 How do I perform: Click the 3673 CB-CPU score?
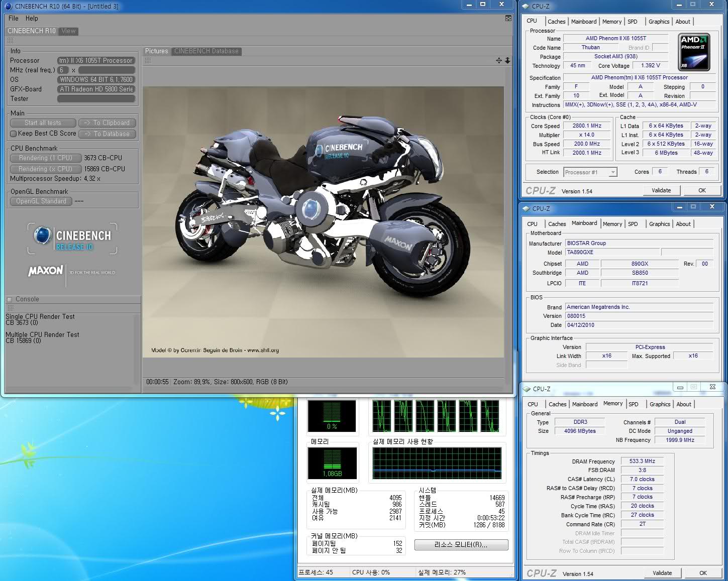coord(103,158)
